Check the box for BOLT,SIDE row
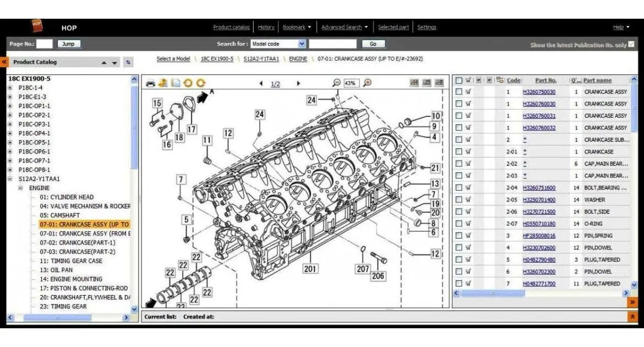Image resolution: width=644 pixels, height=347 pixels. coord(459,212)
